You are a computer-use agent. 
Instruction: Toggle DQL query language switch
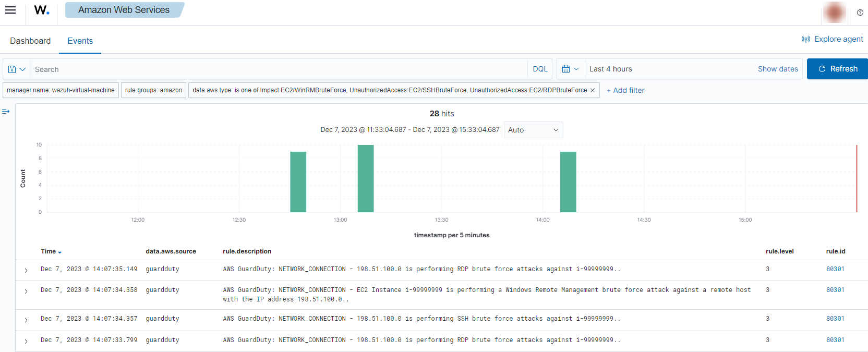[540, 69]
